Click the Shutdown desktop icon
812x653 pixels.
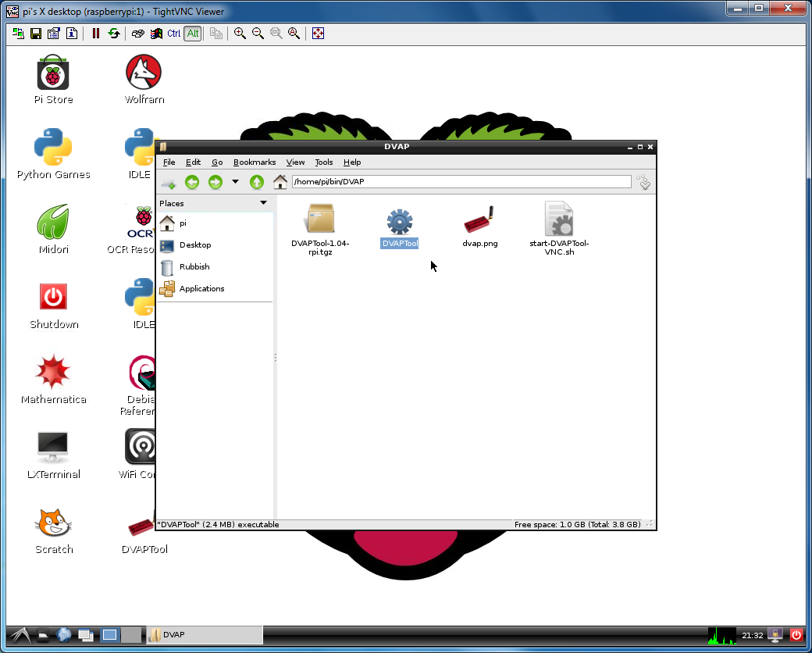coord(53,305)
